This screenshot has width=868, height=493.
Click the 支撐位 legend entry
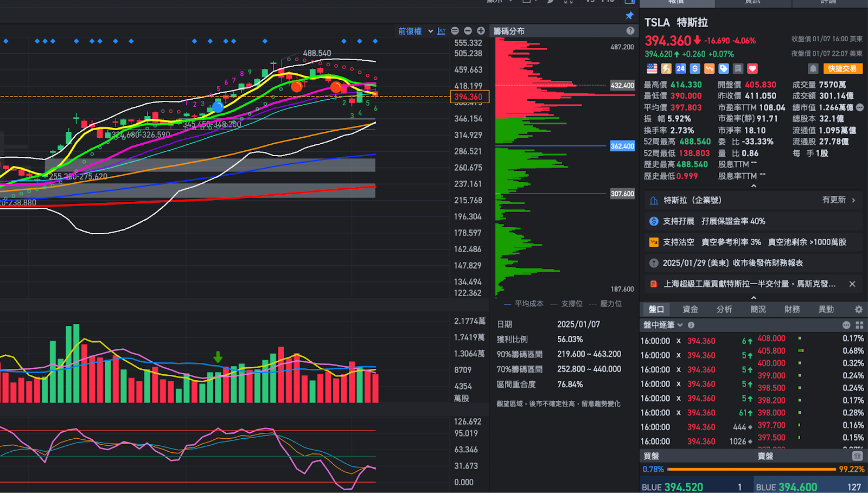[x=567, y=304]
